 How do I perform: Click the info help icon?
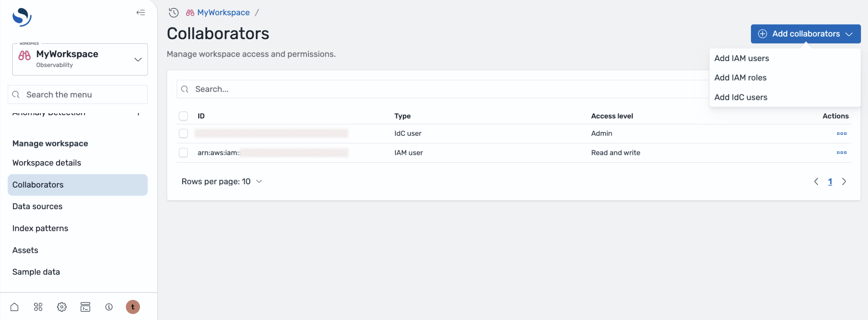[x=109, y=307]
